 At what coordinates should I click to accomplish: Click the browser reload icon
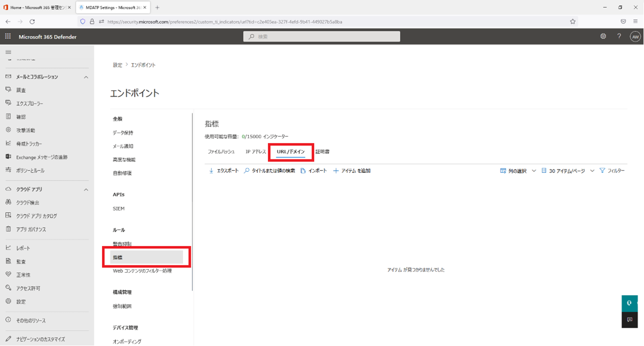(x=32, y=21)
